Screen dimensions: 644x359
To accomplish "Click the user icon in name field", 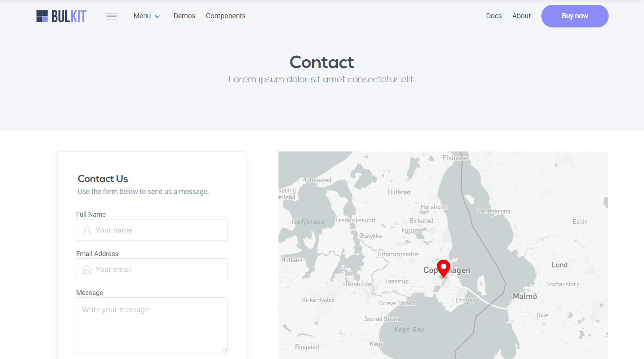I will [x=87, y=230].
